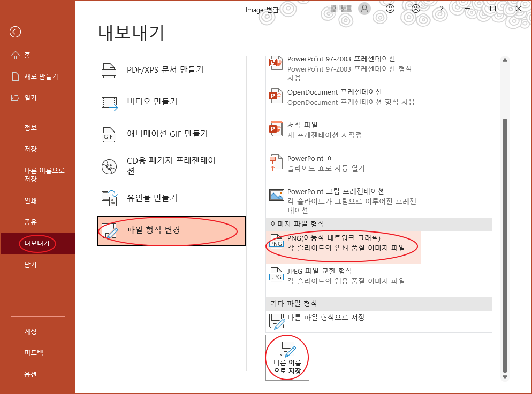Select 'PowerPoint 그림 프레젠테이션' text
Viewport: 532px width, 394px height.
pos(336,191)
